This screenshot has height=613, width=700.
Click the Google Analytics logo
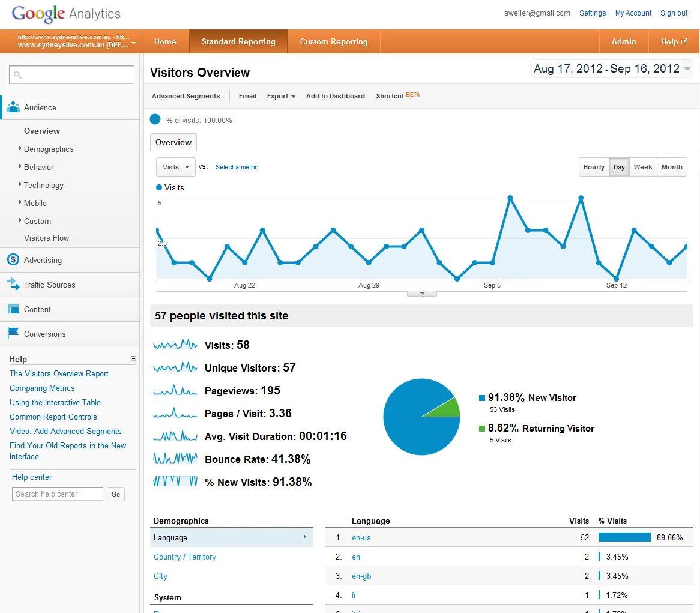[66, 14]
